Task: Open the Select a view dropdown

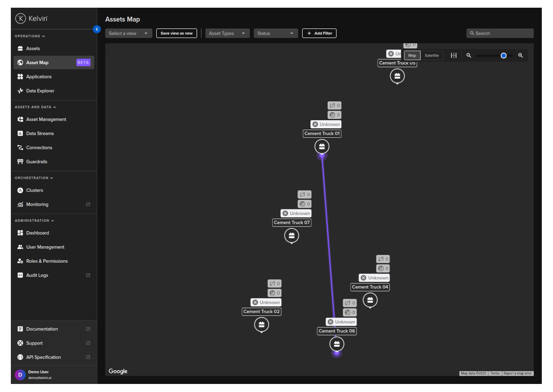Action: 128,33
